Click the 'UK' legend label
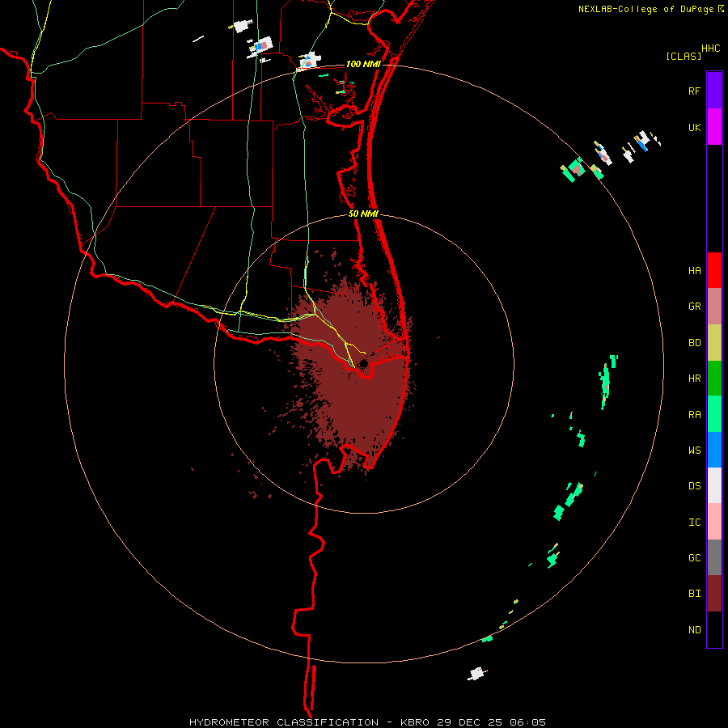 point(694,128)
